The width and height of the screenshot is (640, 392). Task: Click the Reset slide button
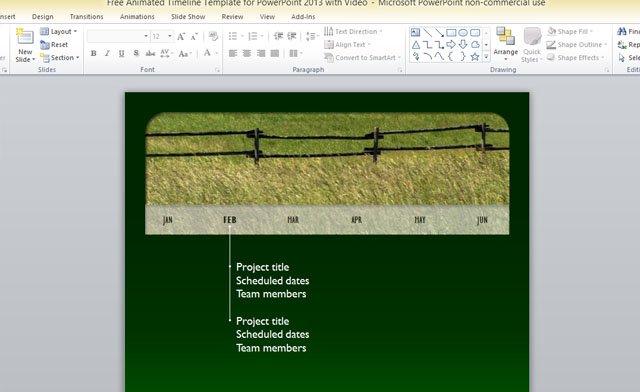point(54,45)
